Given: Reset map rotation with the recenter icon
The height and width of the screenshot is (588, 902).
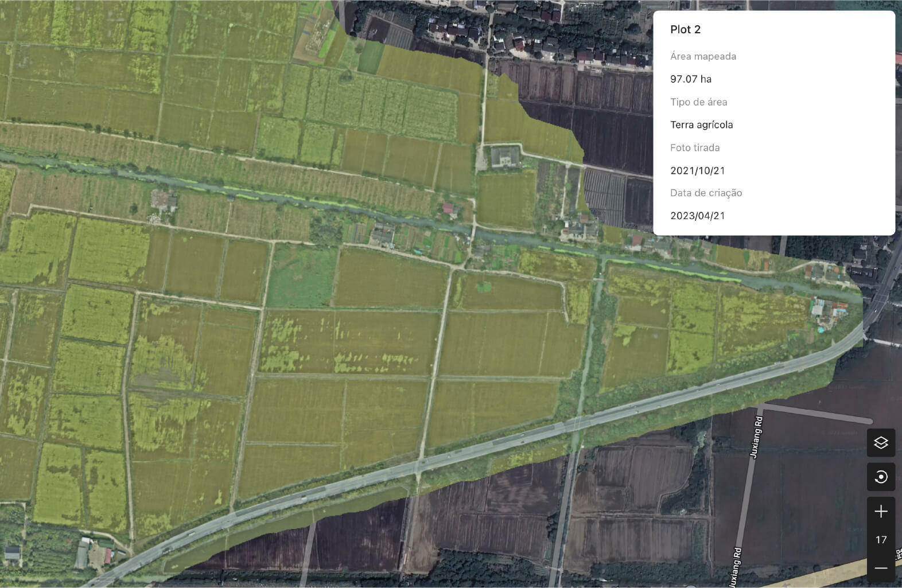Looking at the screenshot, I should click(x=881, y=477).
